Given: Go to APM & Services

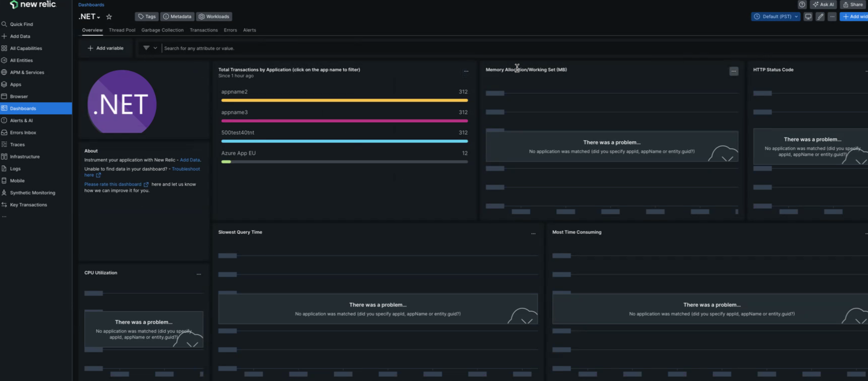Looking at the screenshot, I should tap(27, 72).
